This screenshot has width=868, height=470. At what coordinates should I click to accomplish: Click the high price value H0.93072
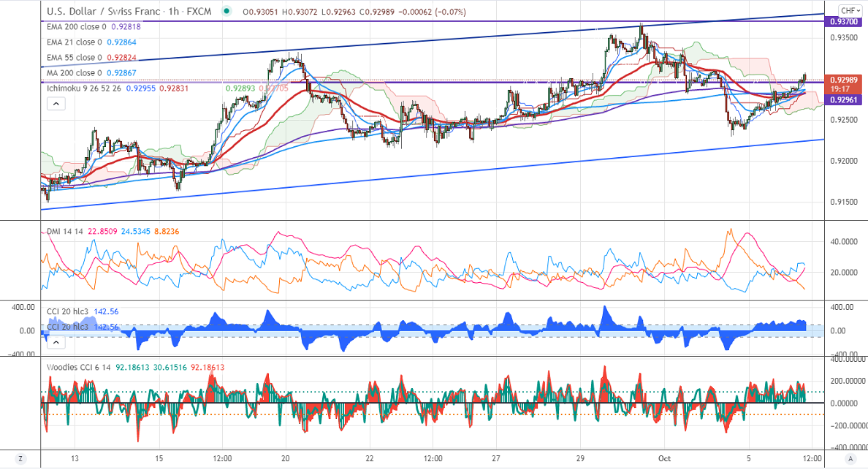click(300, 12)
